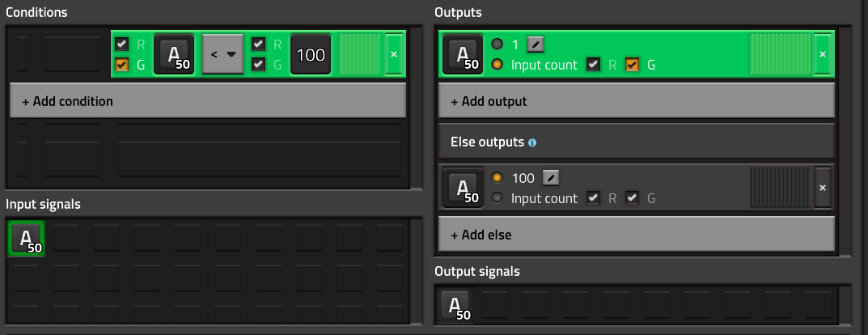Viewport: 868px width, 335px height.
Task: Click signal A icon in Outputs row
Action: pos(463,54)
